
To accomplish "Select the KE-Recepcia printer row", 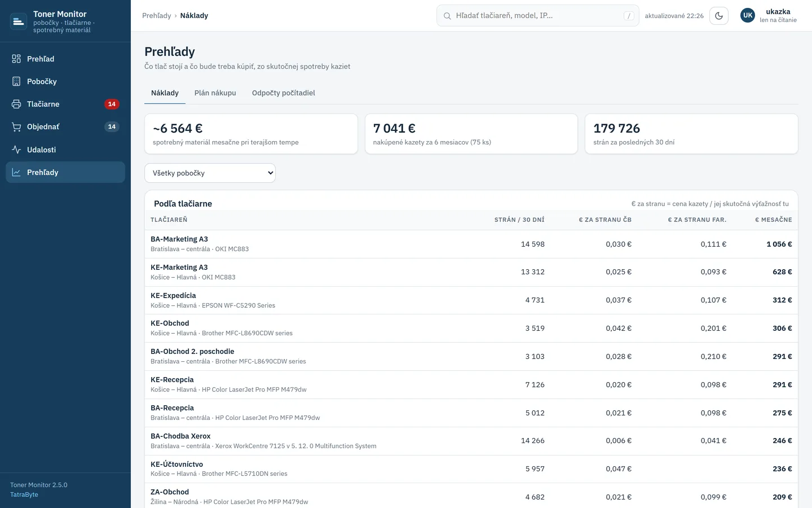I will (471, 385).
